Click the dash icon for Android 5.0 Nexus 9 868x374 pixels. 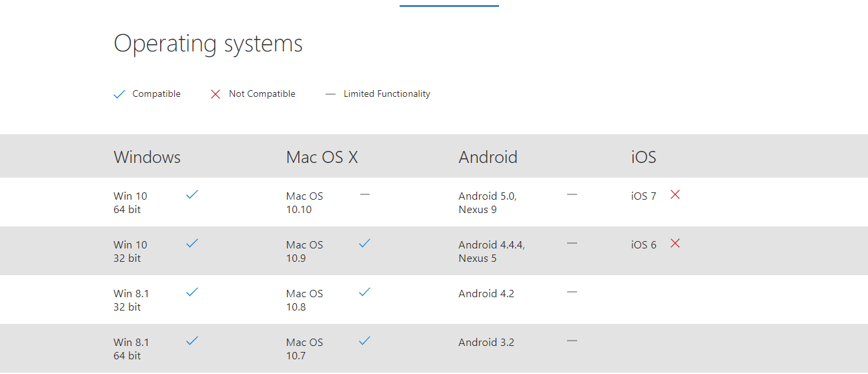click(x=572, y=194)
